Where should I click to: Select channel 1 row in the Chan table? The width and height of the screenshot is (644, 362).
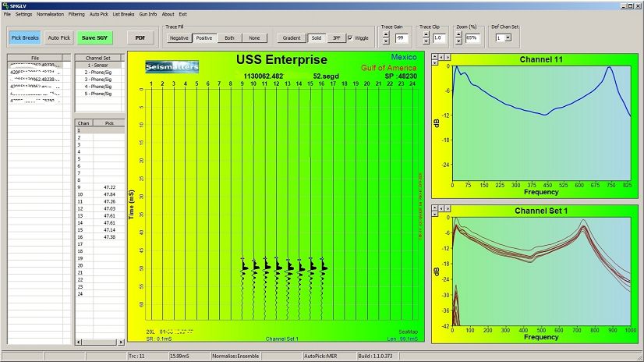[x=100, y=130]
